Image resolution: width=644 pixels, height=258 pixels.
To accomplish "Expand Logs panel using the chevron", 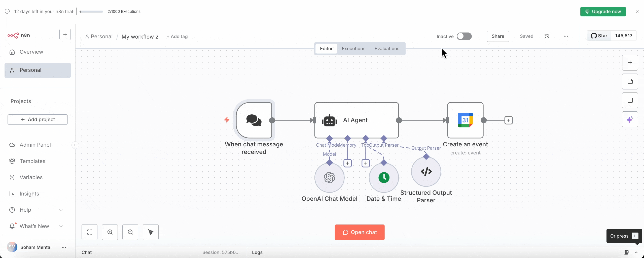I will [x=636, y=252].
